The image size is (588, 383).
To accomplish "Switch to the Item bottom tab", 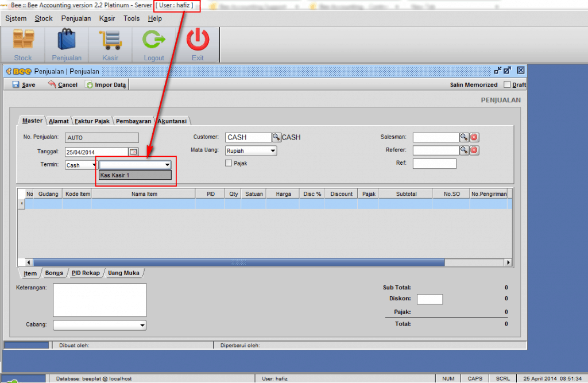I will [x=30, y=273].
